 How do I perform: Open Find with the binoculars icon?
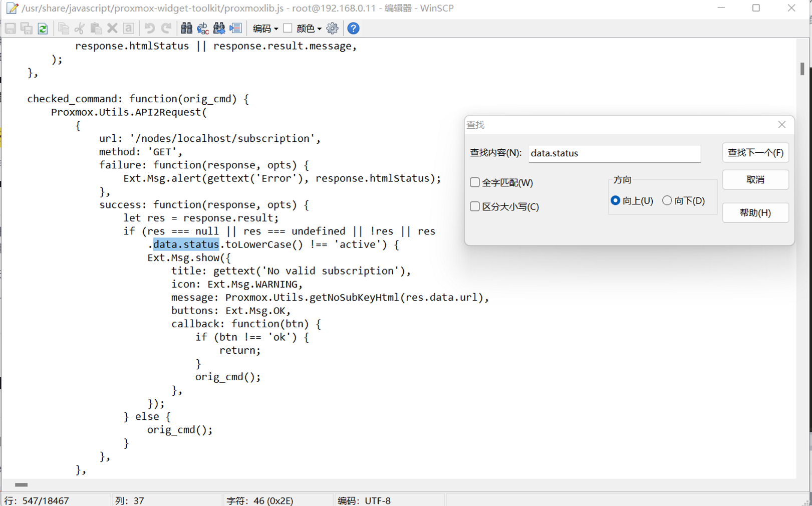click(x=186, y=29)
